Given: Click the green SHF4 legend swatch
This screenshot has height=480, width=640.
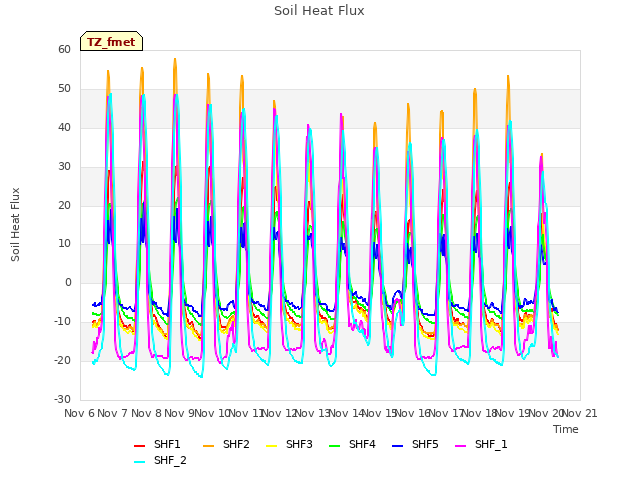Looking at the screenshot, I should [x=335, y=446].
